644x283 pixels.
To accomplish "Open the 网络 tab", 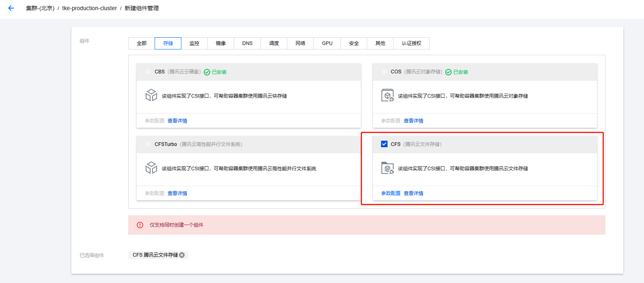I will (300, 43).
